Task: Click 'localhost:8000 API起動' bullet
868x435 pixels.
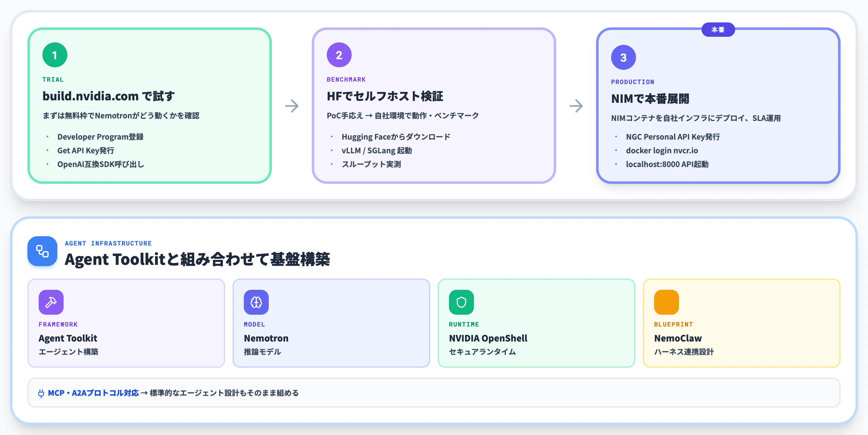Action: coord(667,164)
